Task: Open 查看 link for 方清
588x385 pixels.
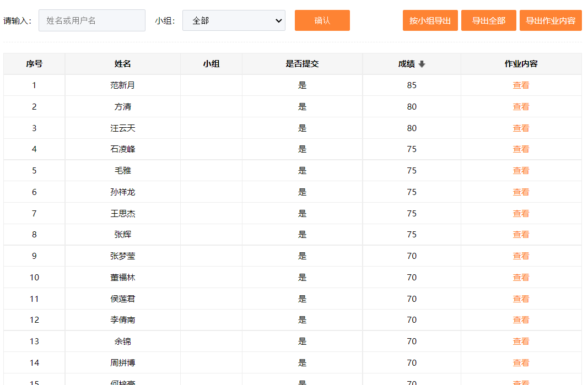Action: pos(521,107)
